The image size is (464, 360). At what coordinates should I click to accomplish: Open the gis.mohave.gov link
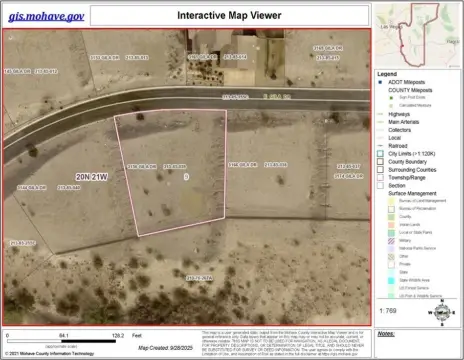point(46,16)
